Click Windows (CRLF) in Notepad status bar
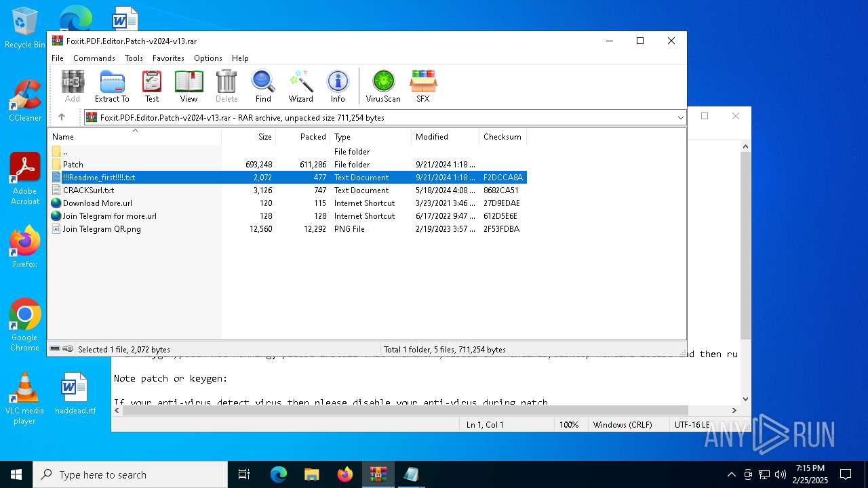This screenshot has width=868, height=488. pyautogui.click(x=623, y=425)
